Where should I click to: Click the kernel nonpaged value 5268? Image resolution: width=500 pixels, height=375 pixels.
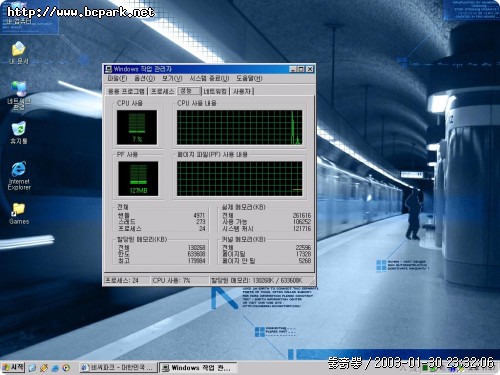coord(305,261)
